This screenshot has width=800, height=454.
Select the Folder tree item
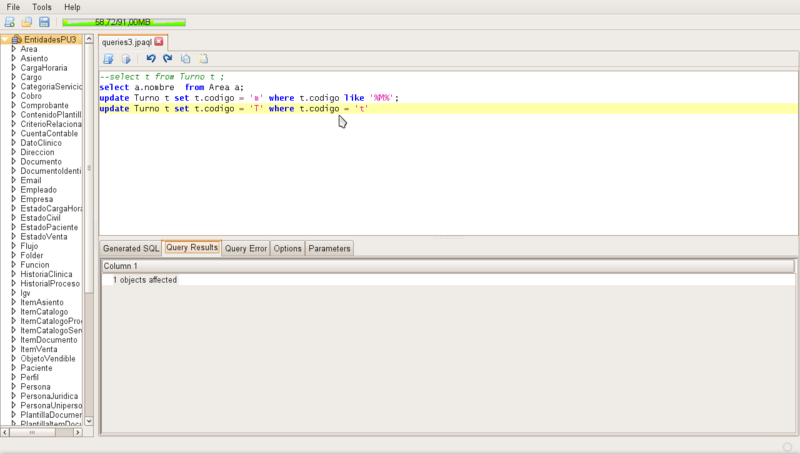pos(32,255)
